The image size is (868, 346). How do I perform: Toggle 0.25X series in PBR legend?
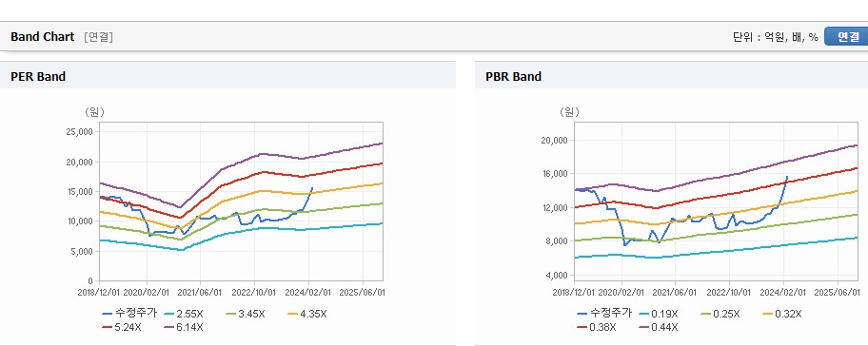[720, 314]
